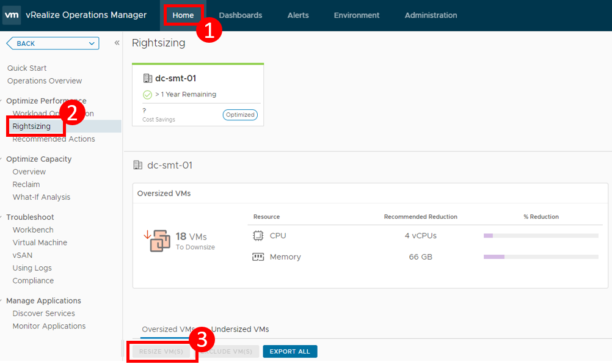Click the green check status icon
This screenshot has height=364, width=612.
147,95
